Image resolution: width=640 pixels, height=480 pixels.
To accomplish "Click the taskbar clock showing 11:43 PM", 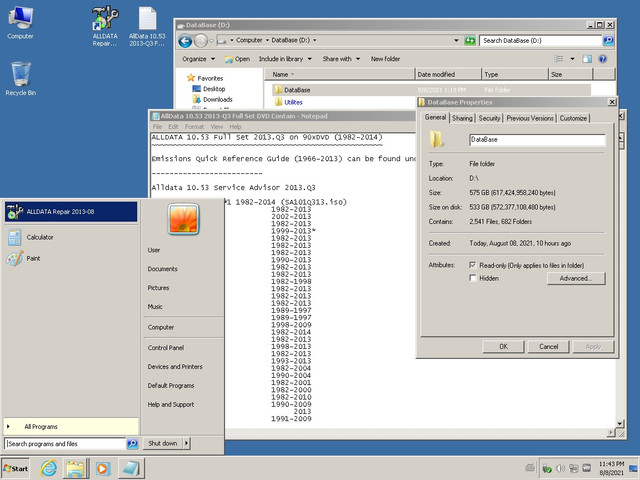I will pos(611,468).
